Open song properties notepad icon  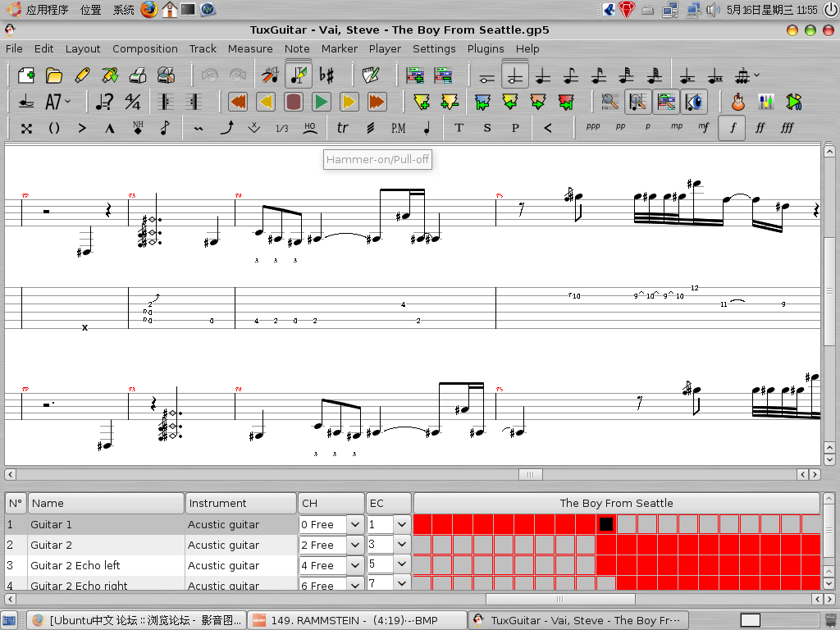371,75
